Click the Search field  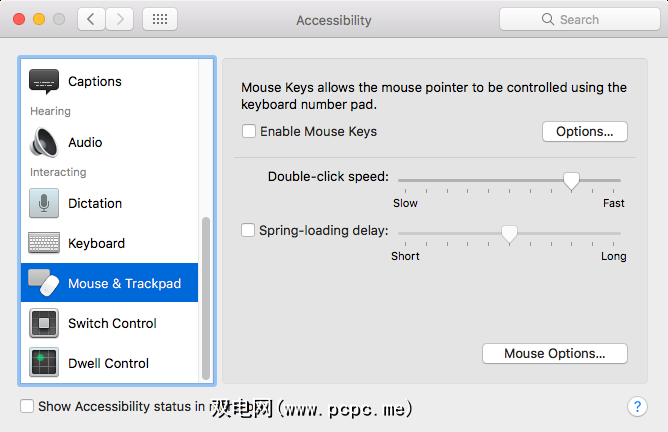point(578,19)
